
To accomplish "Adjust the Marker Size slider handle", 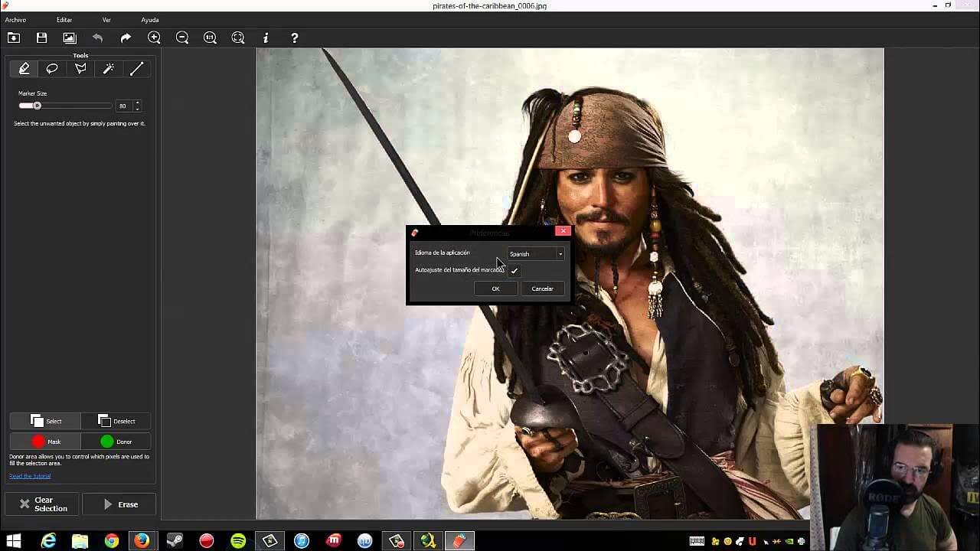I will tap(37, 106).
